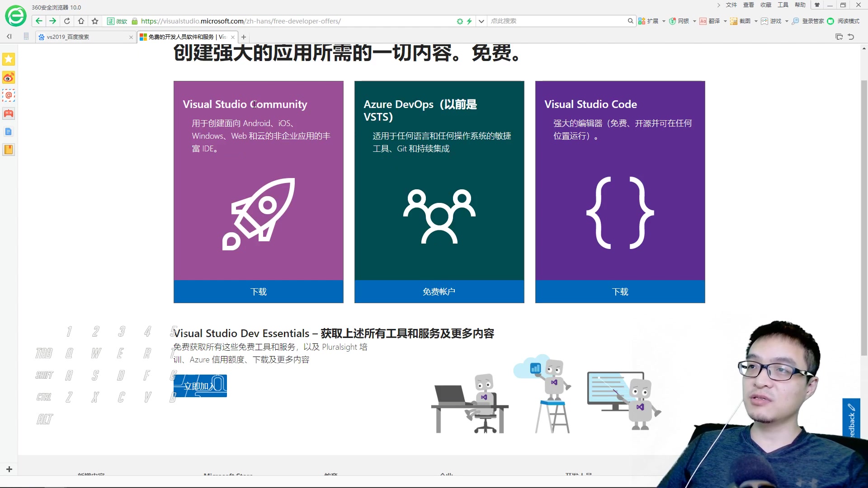This screenshot has width=868, height=488.
Task: Open 登录管家 login manager
Action: [808, 21]
